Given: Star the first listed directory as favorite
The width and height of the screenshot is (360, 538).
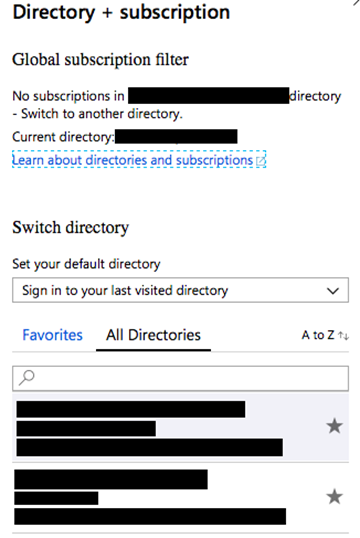Looking at the screenshot, I should coord(334,426).
